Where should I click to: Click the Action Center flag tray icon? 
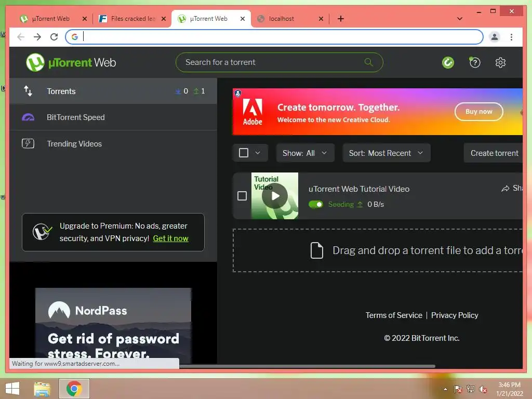coord(458,389)
